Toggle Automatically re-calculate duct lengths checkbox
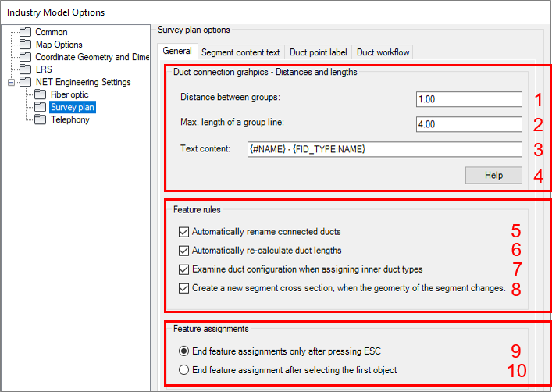The height and width of the screenshot is (392, 552). (x=183, y=251)
